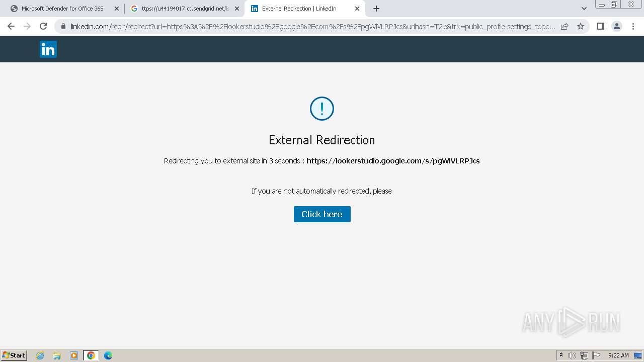Click the External Redirection heading
Image resolution: width=644 pixels, height=362 pixels.
[x=322, y=140]
